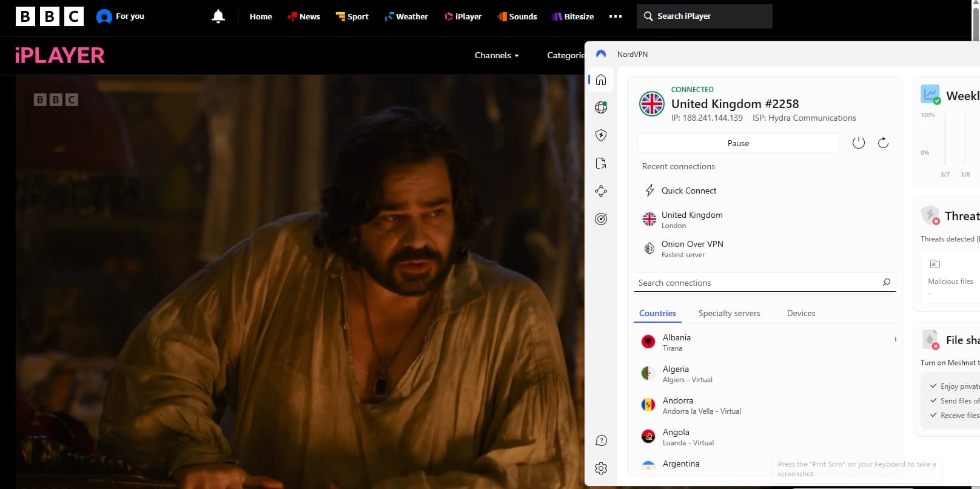Open the For you account link
This screenshot has width=980, height=489.
pyautogui.click(x=121, y=16)
